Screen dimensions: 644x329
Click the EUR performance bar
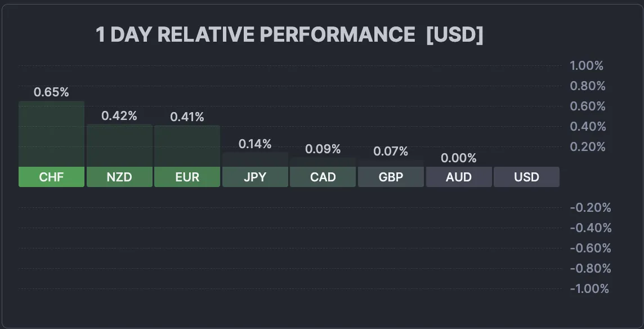[187, 146]
